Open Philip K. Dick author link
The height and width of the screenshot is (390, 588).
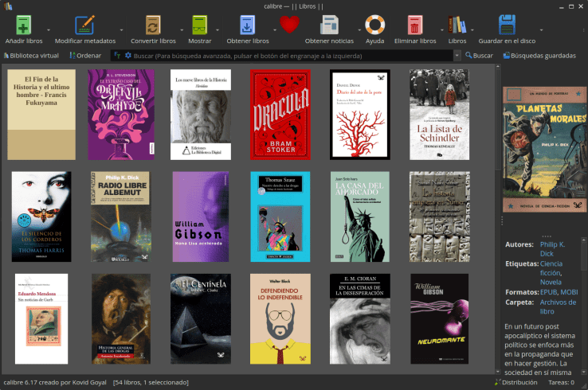point(552,249)
